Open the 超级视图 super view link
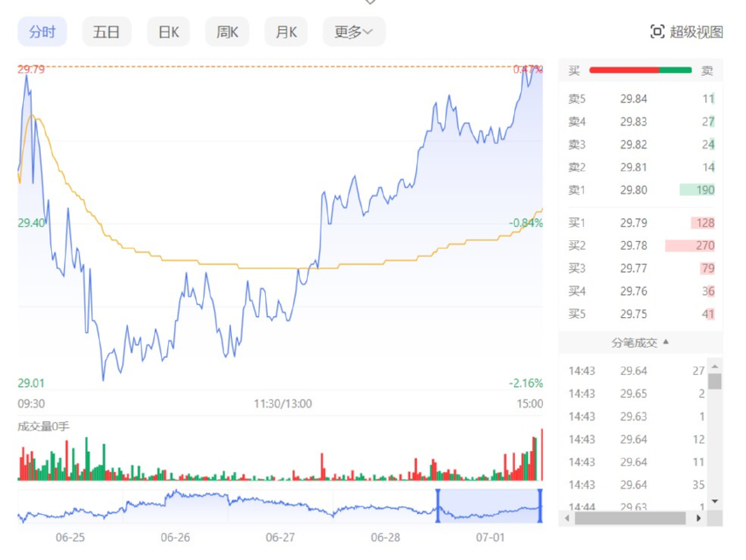This screenshot has width=746, height=560. click(x=697, y=32)
